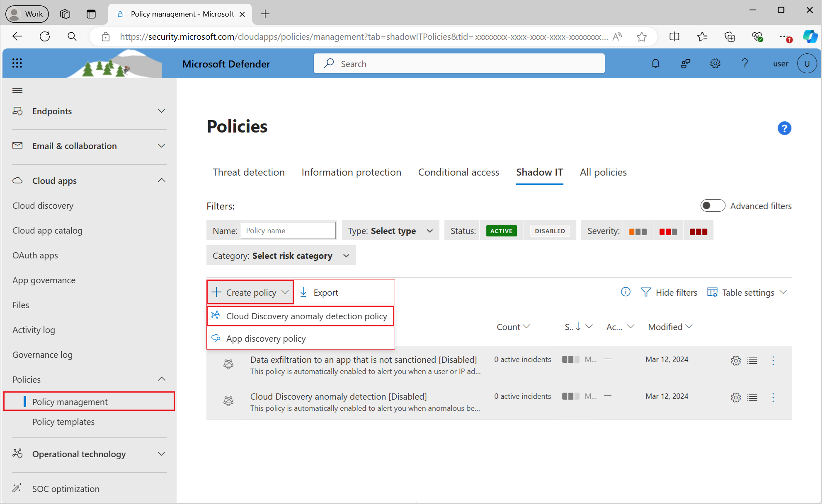
Task: Click the settings gear icon on second policy row
Action: tap(736, 397)
